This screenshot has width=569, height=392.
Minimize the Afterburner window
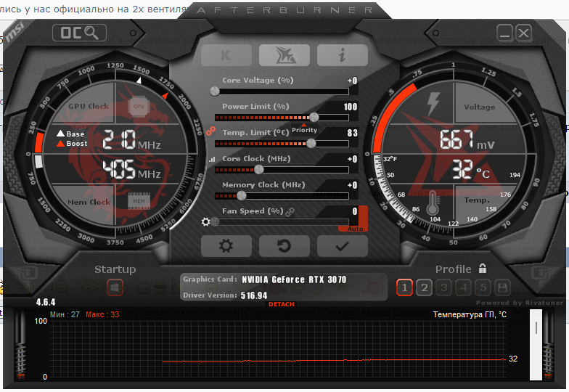[x=504, y=33]
